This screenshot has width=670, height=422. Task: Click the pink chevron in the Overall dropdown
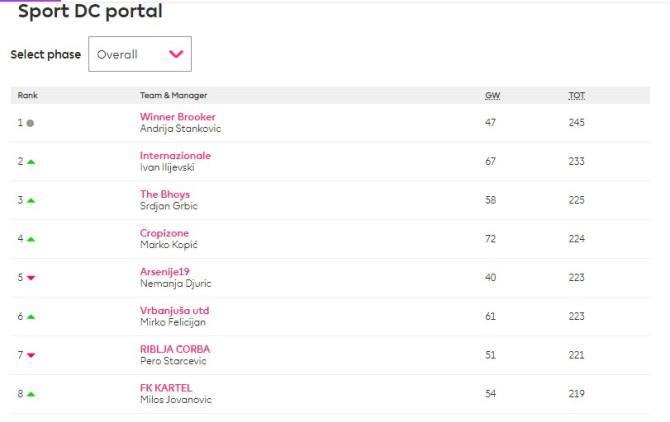[x=176, y=54]
